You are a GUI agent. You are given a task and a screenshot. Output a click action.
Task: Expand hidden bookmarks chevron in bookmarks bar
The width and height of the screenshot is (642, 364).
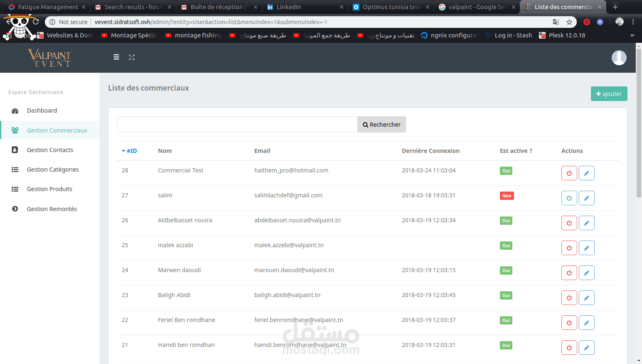pyautogui.click(x=632, y=35)
